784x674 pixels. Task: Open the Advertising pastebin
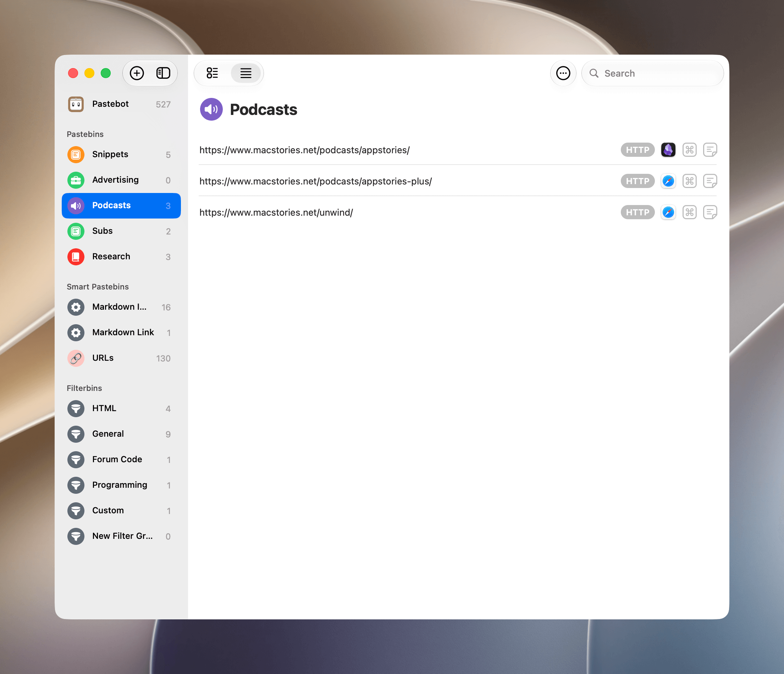pos(121,180)
